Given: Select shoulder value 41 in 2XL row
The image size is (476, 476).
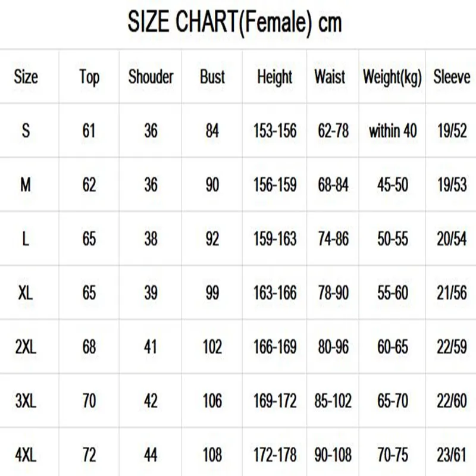Looking at the screenshot, I should coord(151,347).
